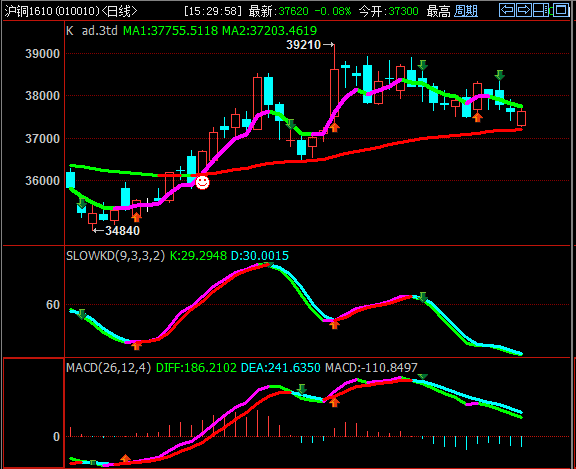576x469 pixels.
Task: Click the back arrow navigation icon
Action: pyautogui.click(x=507, y=10)
